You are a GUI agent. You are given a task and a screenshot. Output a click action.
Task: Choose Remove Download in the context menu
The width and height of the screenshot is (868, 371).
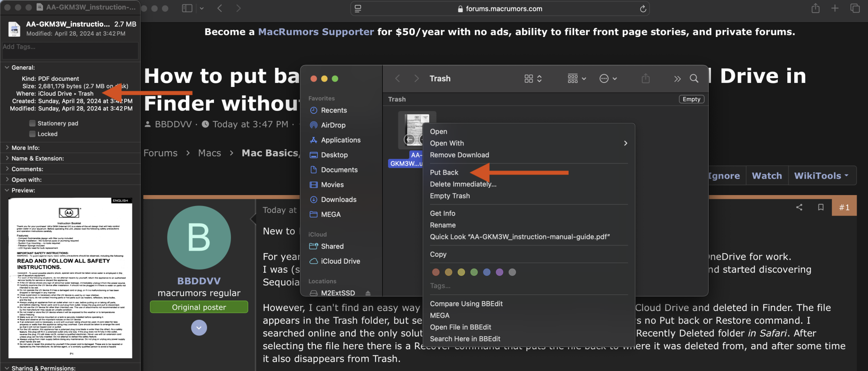[459, 155]
